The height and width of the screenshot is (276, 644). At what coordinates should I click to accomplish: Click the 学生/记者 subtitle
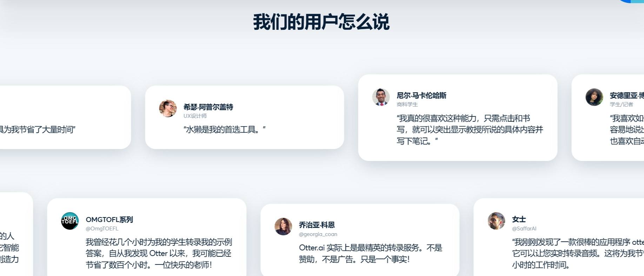[x=621, y=105]
